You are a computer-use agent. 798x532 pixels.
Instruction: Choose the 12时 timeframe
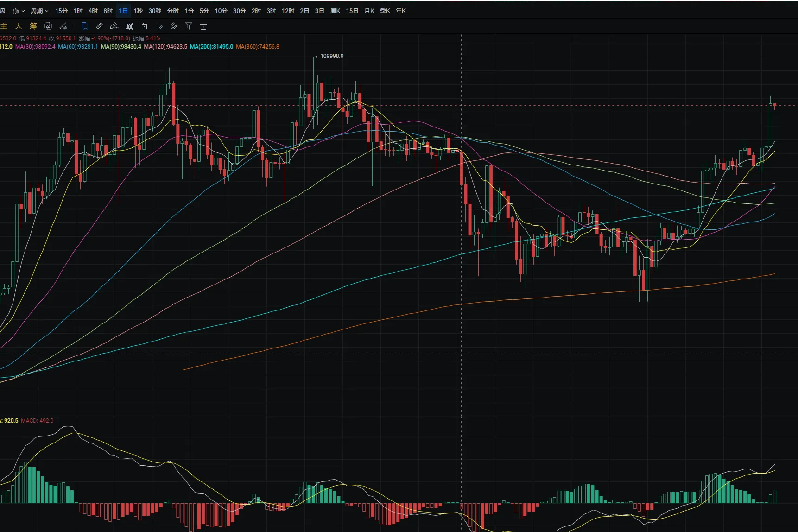point(288,11)
